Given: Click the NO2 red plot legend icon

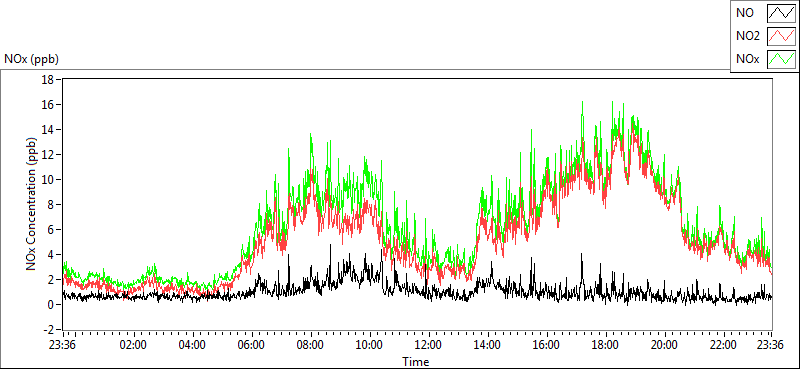Looking at the screenshot, I should pos(782,36).
